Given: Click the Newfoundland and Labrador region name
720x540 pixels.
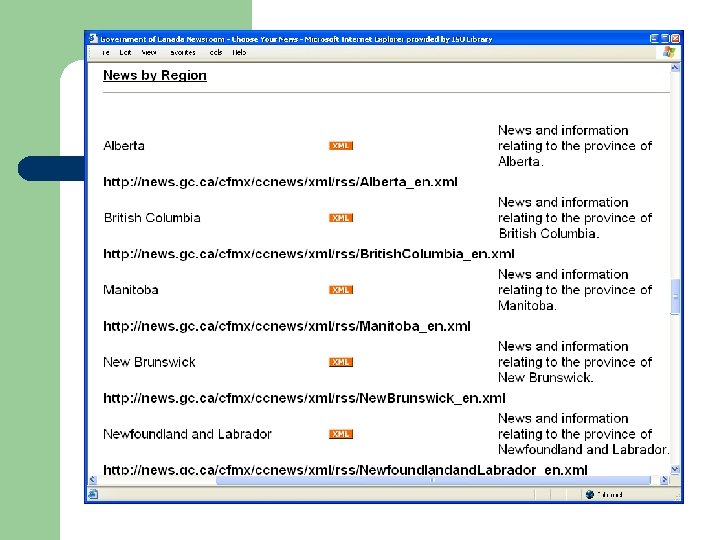Looking at the screenshot, I should (x=187, y=434).
